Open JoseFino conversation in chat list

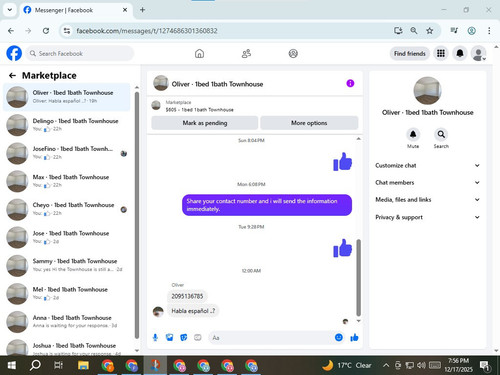[66, 153]
